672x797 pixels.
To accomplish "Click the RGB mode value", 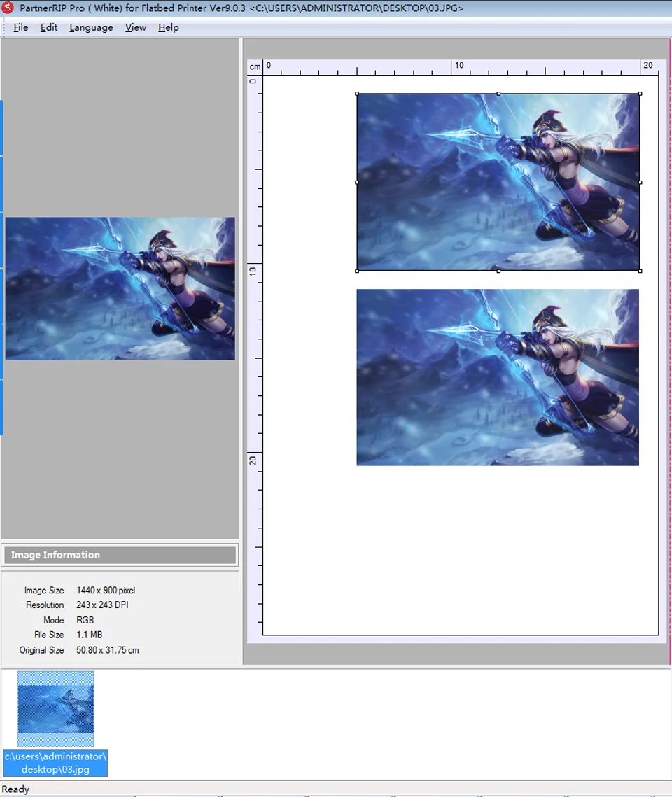I will pyautogui.click(x=85, y=620).
